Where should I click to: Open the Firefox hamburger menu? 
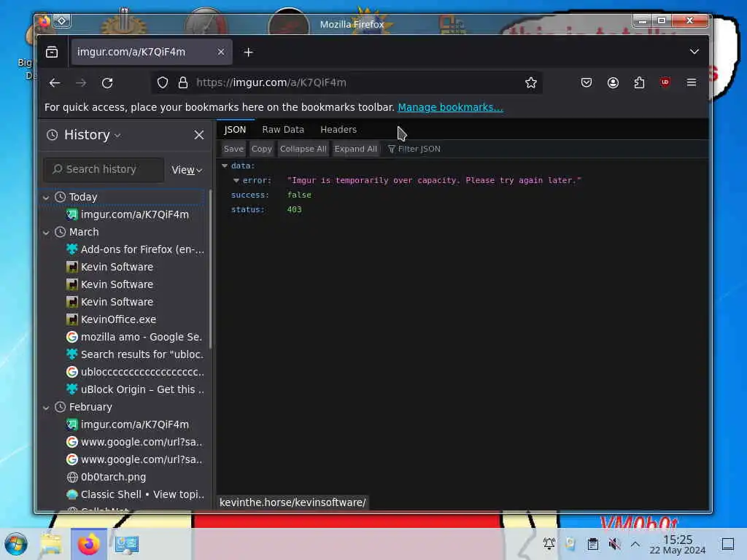[692, 83]
